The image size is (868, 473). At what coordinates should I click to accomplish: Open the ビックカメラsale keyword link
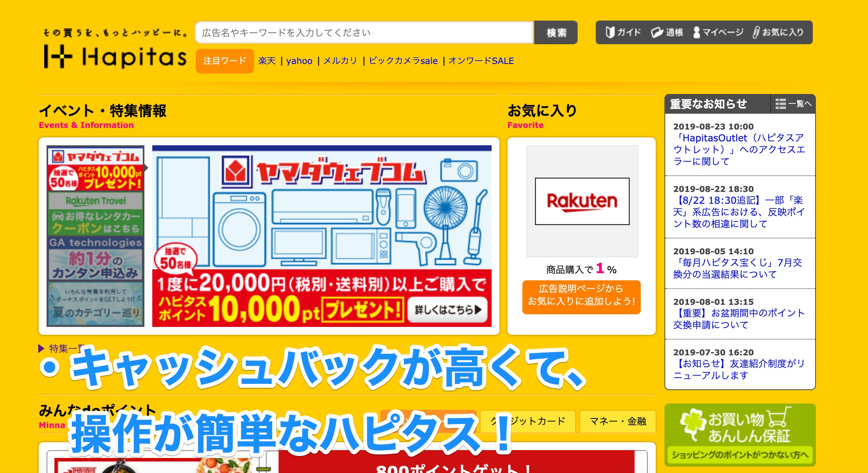coord(403,61)
